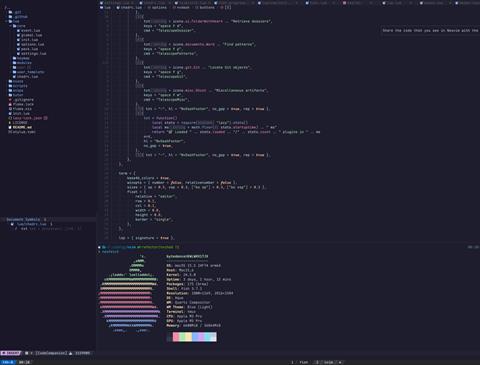Viewport: 480px width, 365px height.
Task: Click the flake.lock file icon
Action: coord(10,104)
